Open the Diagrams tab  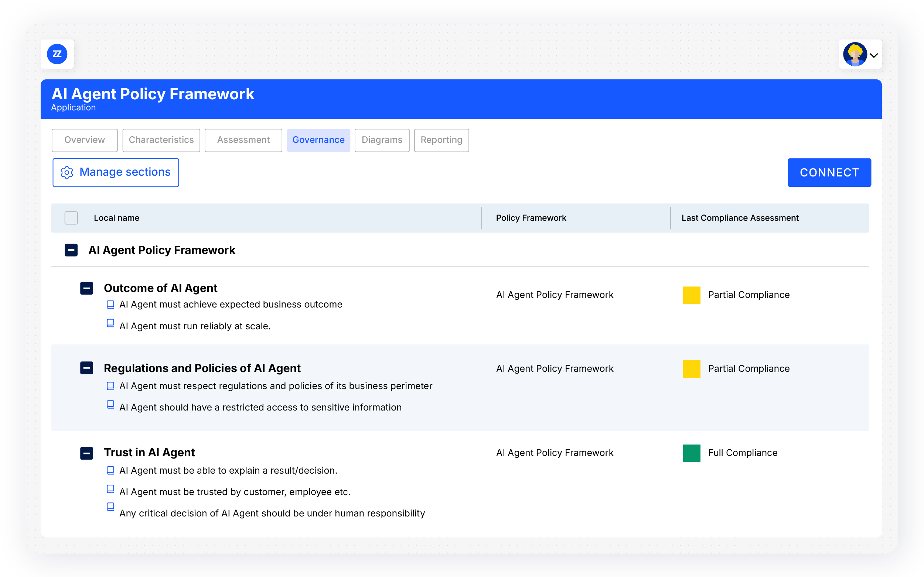click(x=382, y=140)
